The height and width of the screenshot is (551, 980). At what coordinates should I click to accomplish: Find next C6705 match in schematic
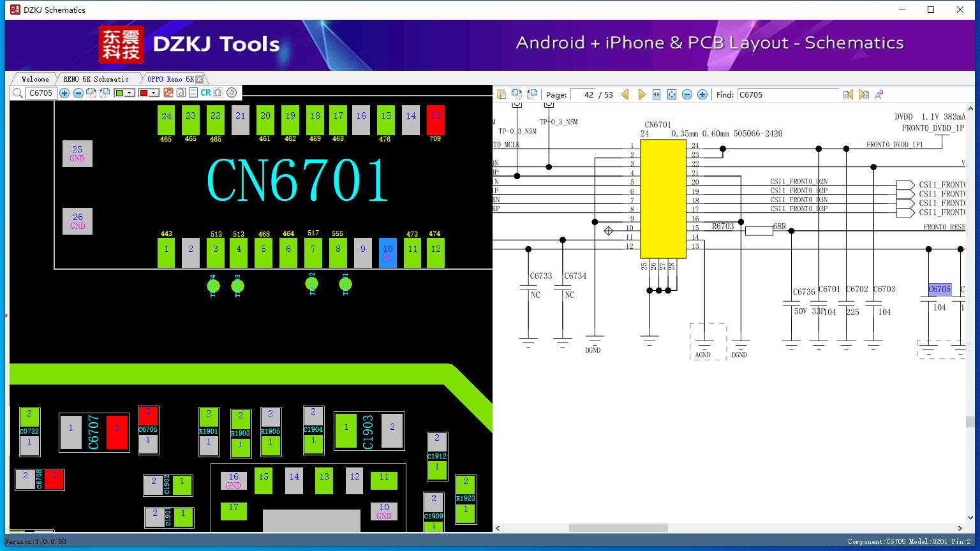click(x=864, y=94)
